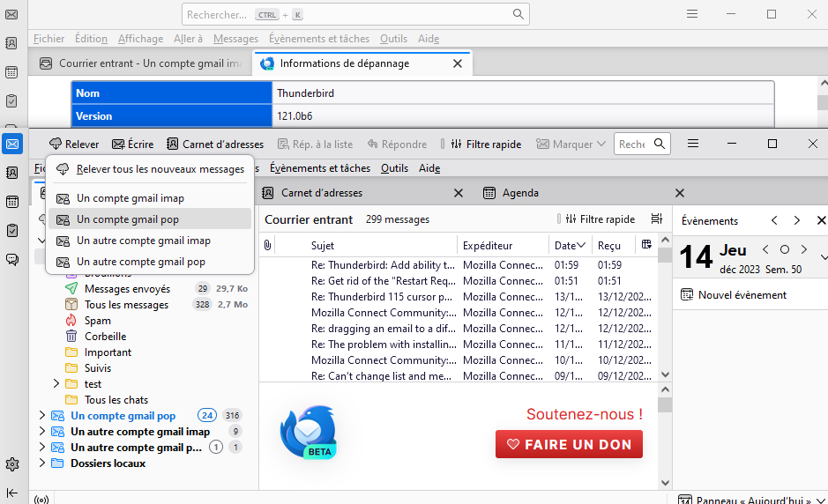Close the Agenda tab
Screen dimensions: 828x504
(680, 193)
